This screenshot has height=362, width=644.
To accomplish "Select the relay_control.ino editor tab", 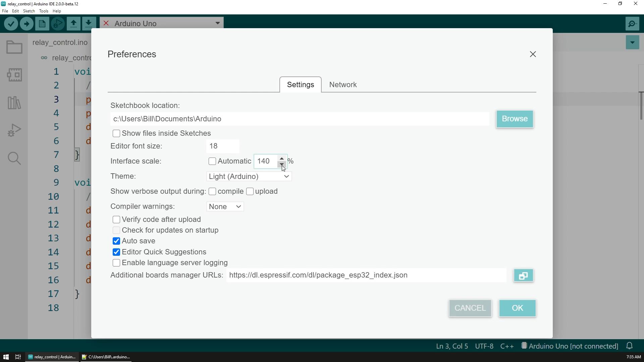I will [x=60, y=43].
